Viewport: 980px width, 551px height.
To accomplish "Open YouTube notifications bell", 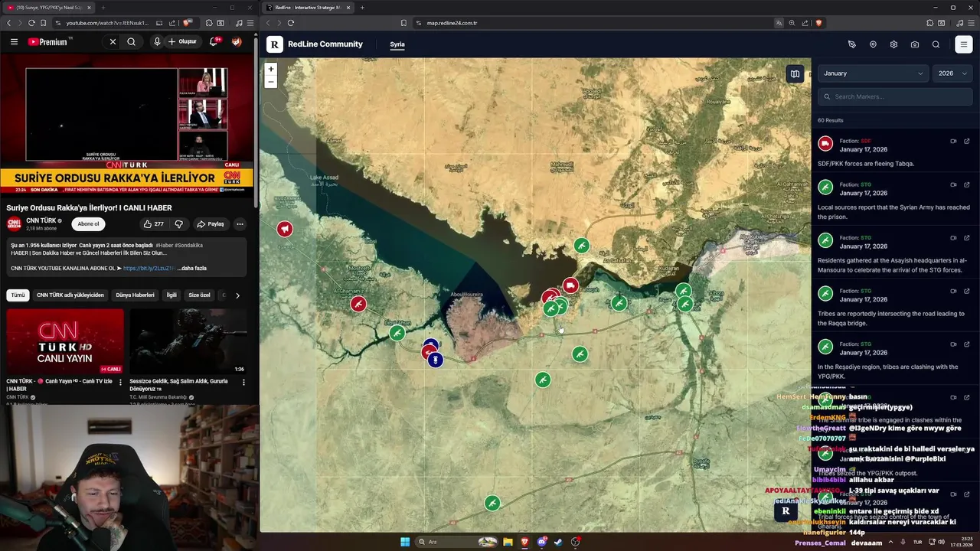I will (214, 42).
